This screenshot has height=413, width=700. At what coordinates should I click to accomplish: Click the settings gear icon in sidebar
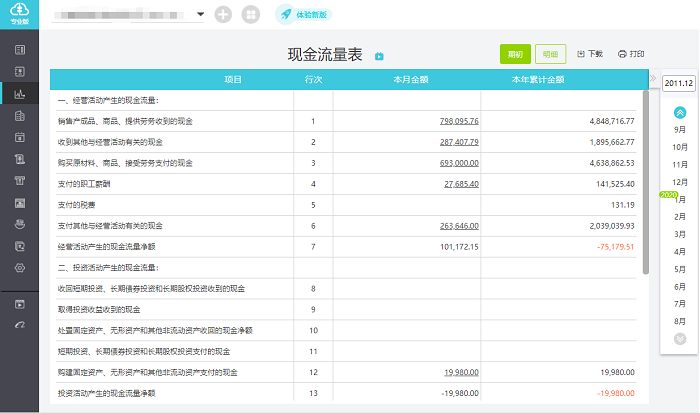pos(19,268)
